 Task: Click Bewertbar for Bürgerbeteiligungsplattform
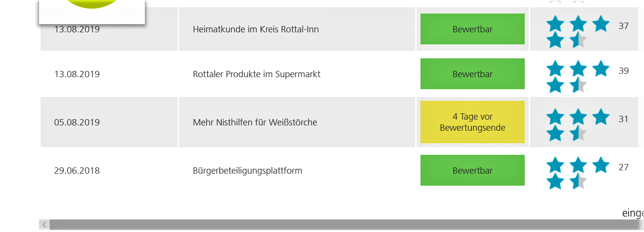472,171
